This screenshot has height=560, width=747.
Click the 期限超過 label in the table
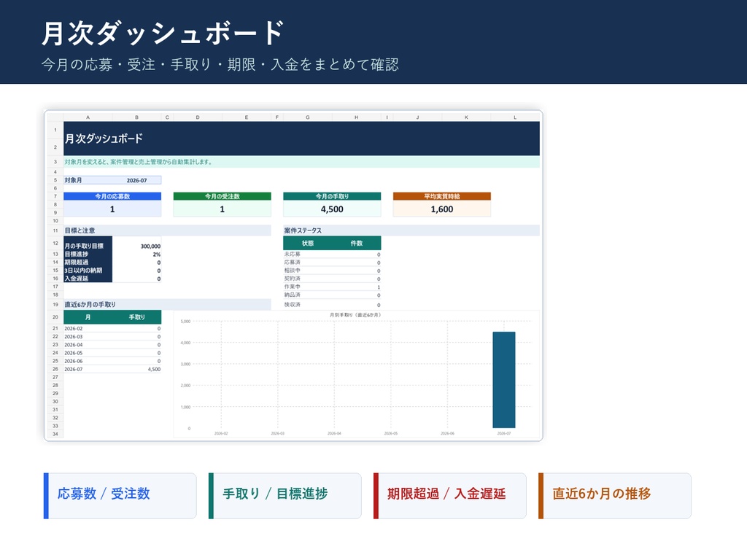pos(88,262)
